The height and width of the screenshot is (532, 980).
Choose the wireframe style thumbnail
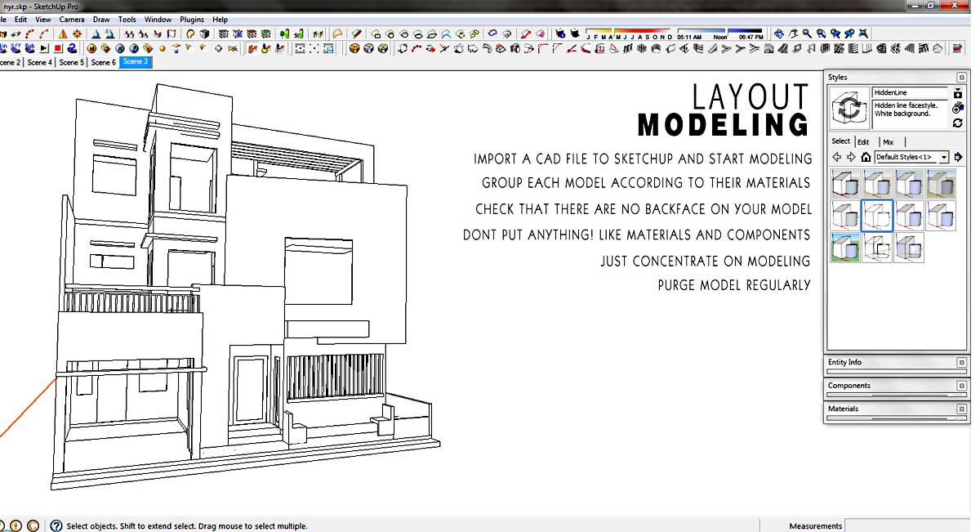pos(878,248)
